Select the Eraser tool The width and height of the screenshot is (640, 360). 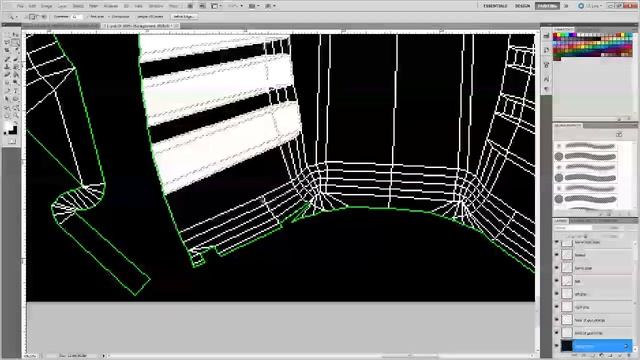(7, 75)
